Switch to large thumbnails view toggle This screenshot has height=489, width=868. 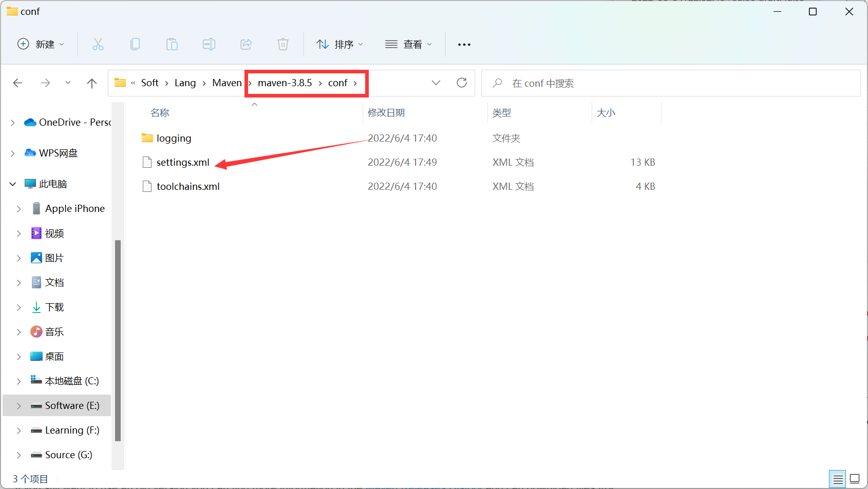(x=855, y=479)
